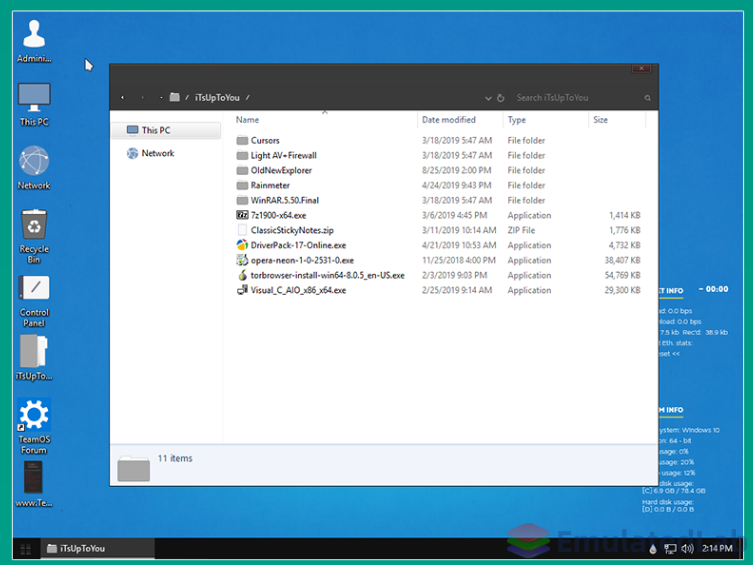This screenshot has height=565, width=753.
Task: Click the OldNewExplorer folder icon
Action: pos(243,170)
